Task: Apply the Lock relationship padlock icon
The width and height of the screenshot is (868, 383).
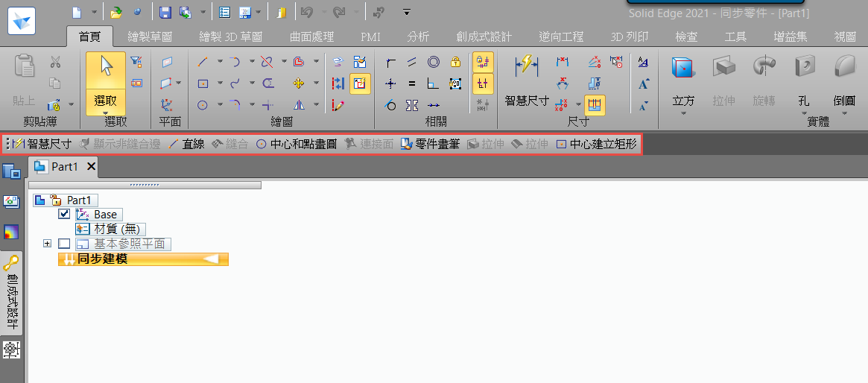Action: 455,62
